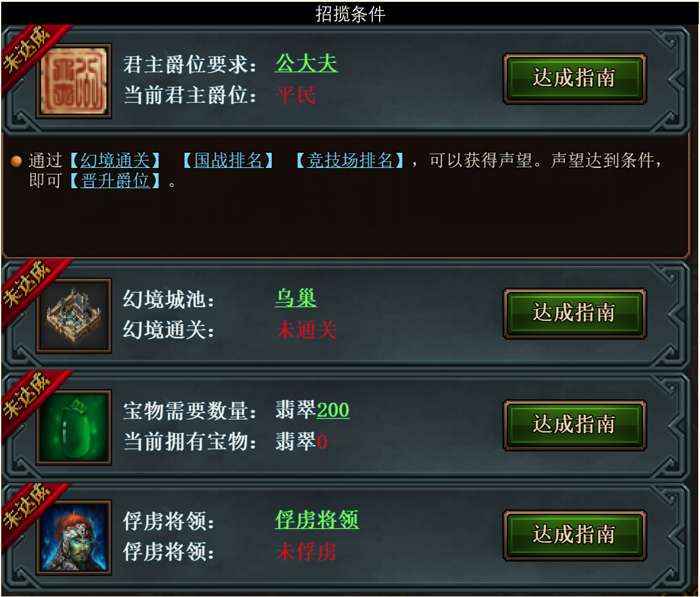Viewport: 700px width, 597px height.
Task: Open 达成指南 for the jade treasure requirement
Action: coord(574,425)
